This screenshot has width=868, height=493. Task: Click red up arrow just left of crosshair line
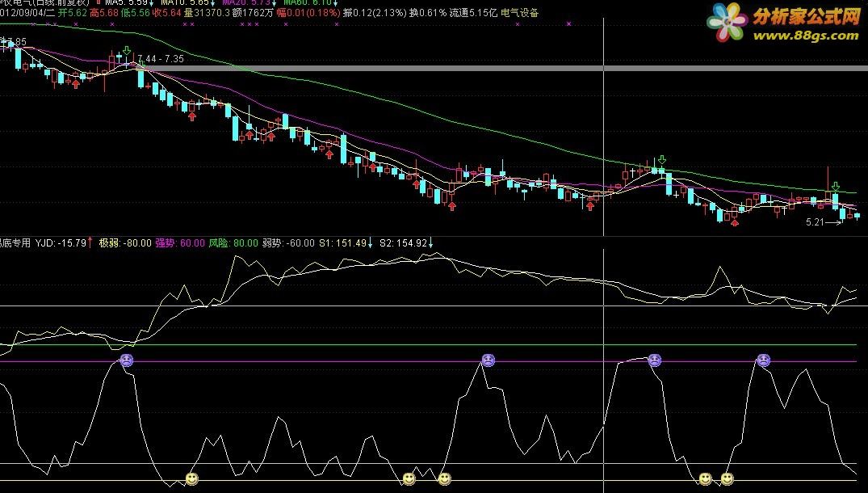[590, 206]
